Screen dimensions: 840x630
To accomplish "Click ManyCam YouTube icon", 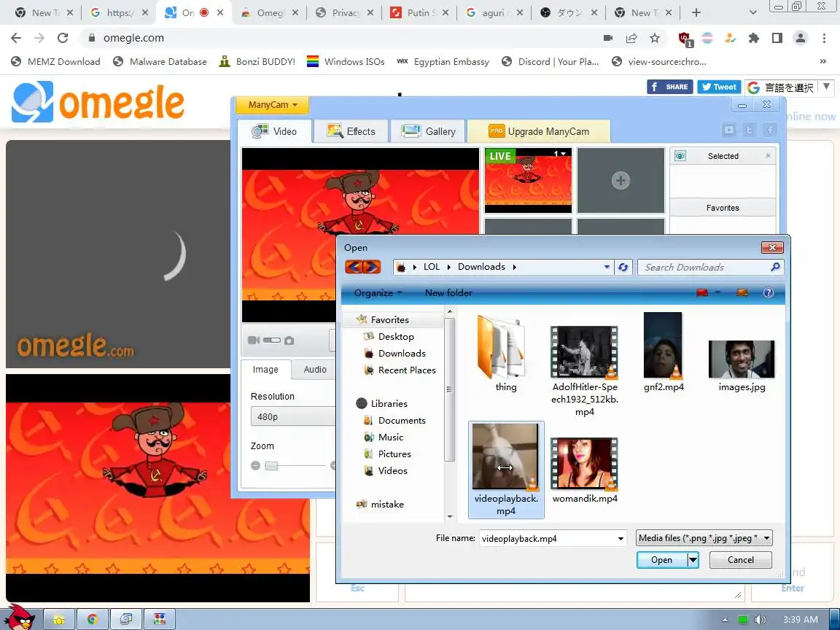I will pyautogui.click(x=729, y=130).
